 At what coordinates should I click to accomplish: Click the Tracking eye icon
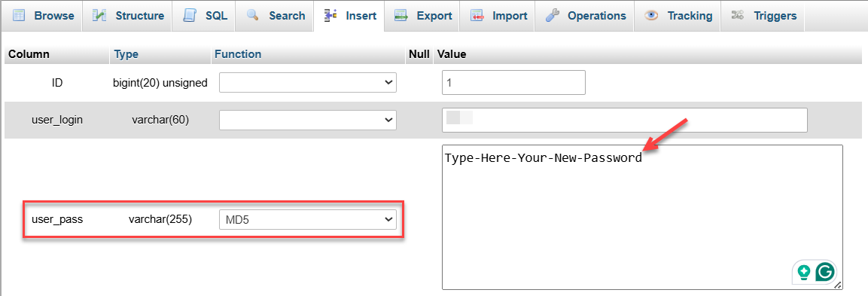[651, 16]
